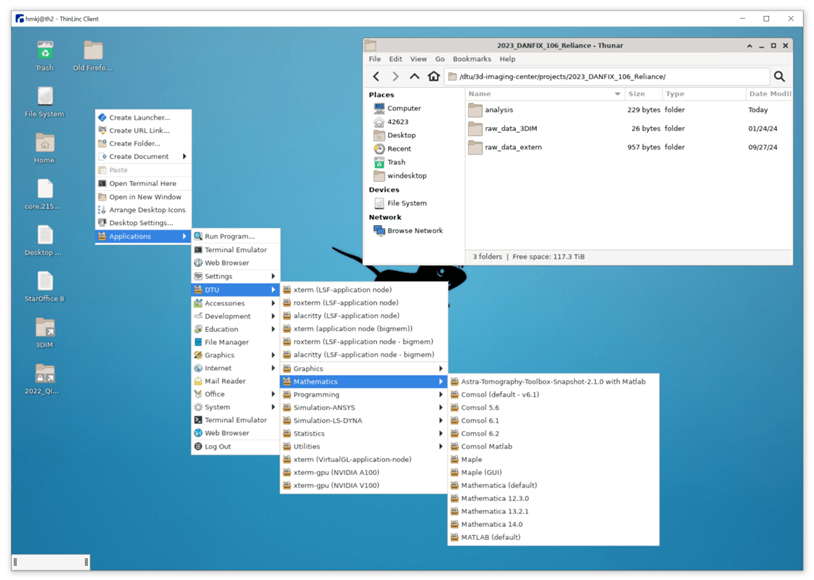Screen dimensions: 814x580
Task: Sort by Date Modified column header
Action: (x=769, y=94)
